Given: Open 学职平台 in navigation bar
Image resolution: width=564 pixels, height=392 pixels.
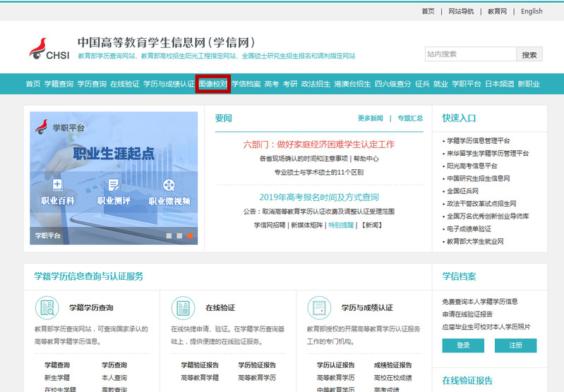Looking at the screenshot, I should coord(467,84).
